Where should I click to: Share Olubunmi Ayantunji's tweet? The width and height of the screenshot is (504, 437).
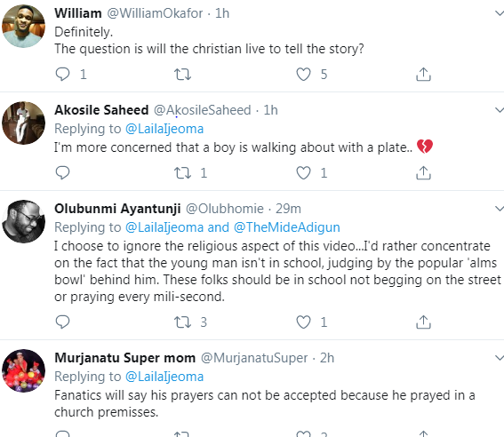coord(423,322)
